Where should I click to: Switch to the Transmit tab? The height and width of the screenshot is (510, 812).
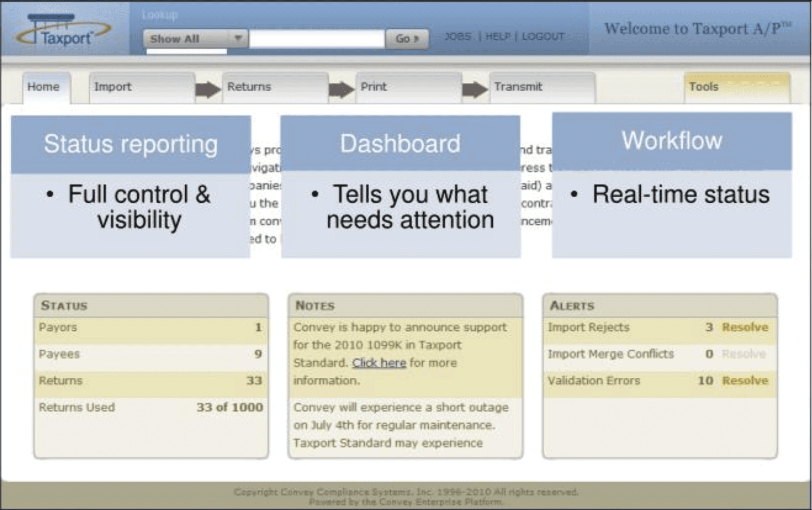543,88
